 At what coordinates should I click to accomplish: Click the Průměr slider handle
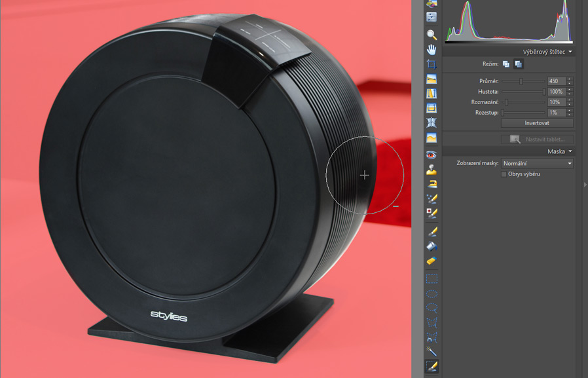tap(521, 81)
